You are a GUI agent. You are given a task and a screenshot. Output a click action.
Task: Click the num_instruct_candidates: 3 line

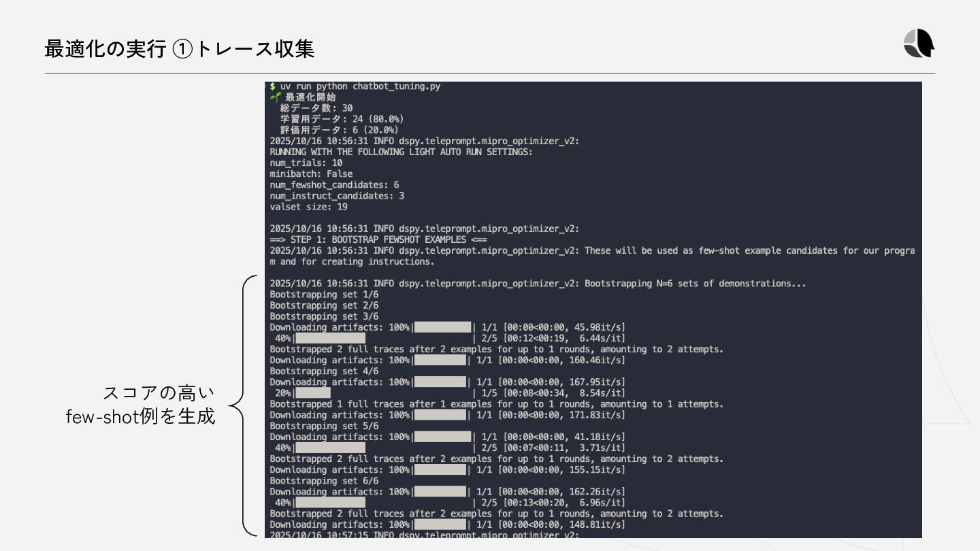click(337, 195)
